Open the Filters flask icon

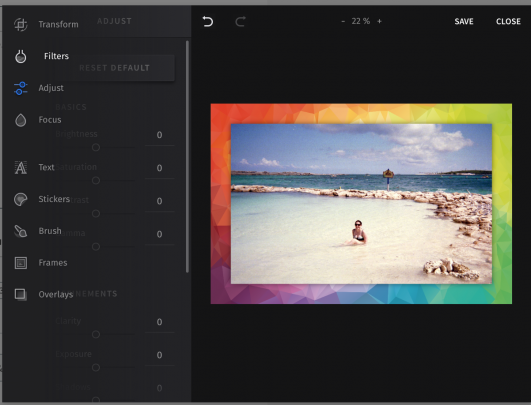coord(21,56)
